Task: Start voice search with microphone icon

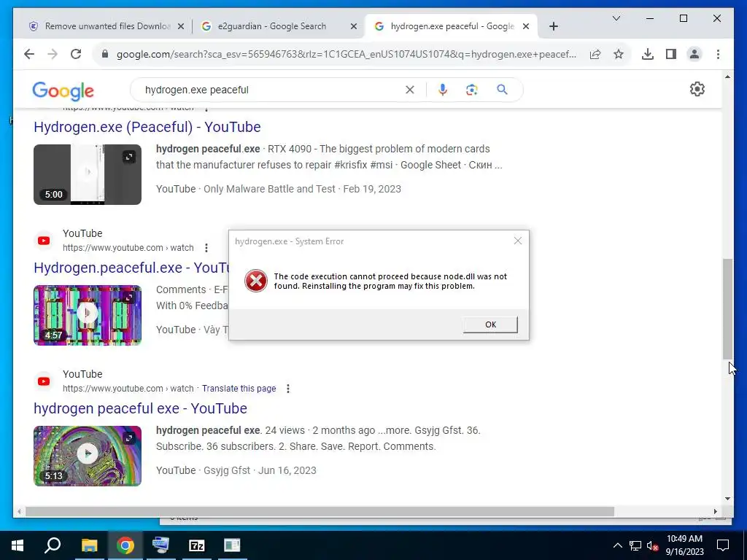Action: click(x=443, y=90)
